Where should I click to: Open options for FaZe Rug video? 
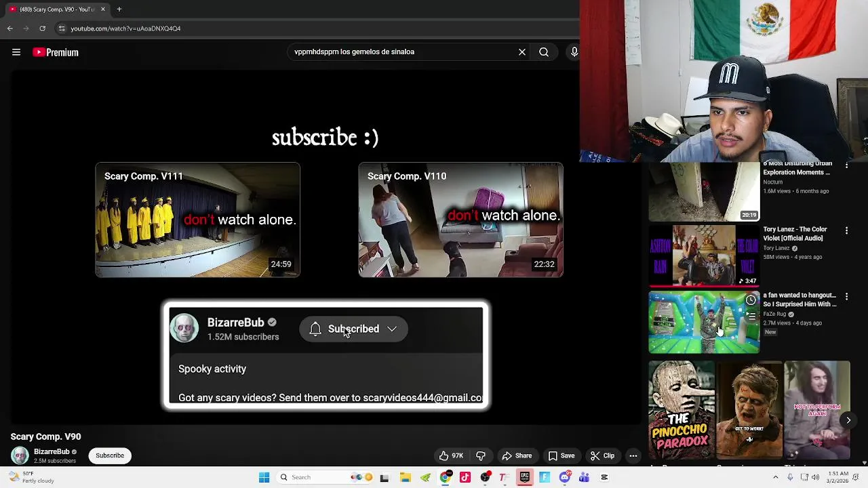[x=846, y=297]
